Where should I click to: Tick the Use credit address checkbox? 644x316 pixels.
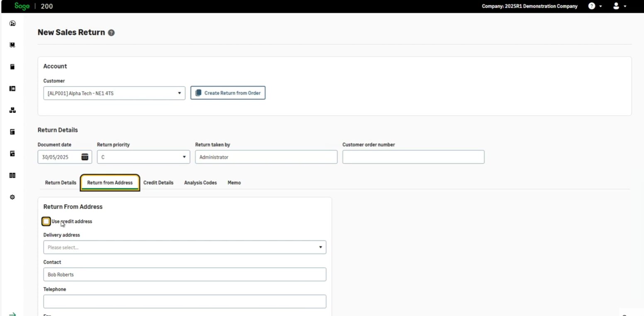coord(46,221)
